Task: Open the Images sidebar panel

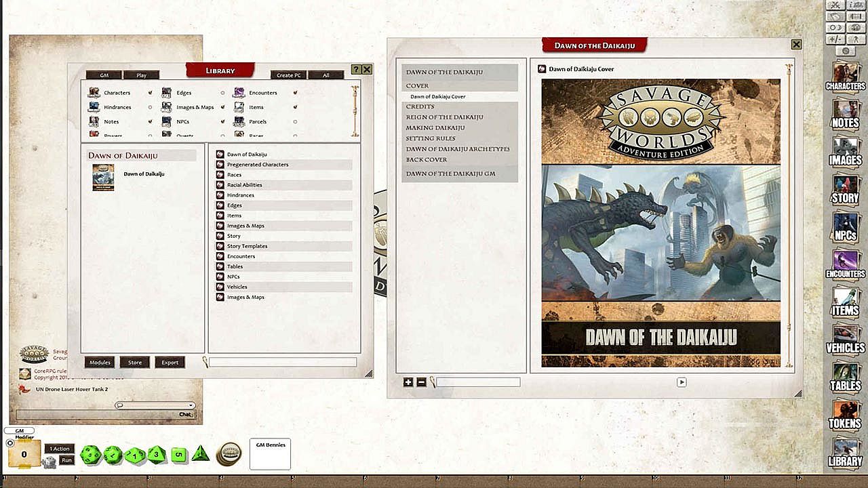Action: click(x=845, y=151)
